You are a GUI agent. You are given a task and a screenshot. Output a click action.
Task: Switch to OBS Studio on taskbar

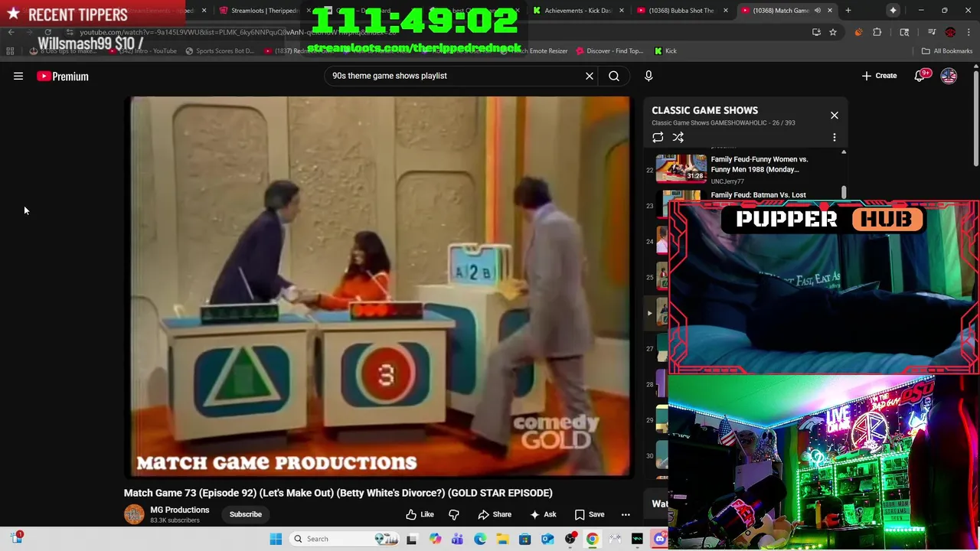pos(570,539)
